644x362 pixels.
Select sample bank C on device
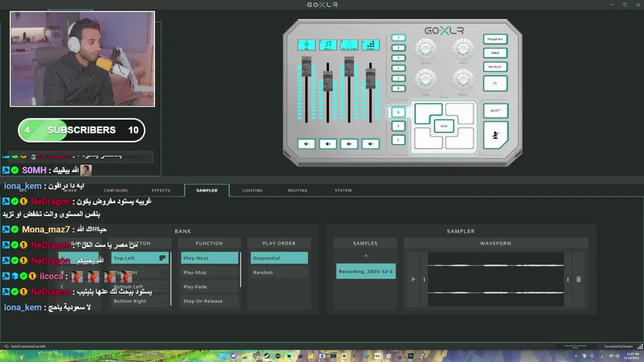coord(398,140)
